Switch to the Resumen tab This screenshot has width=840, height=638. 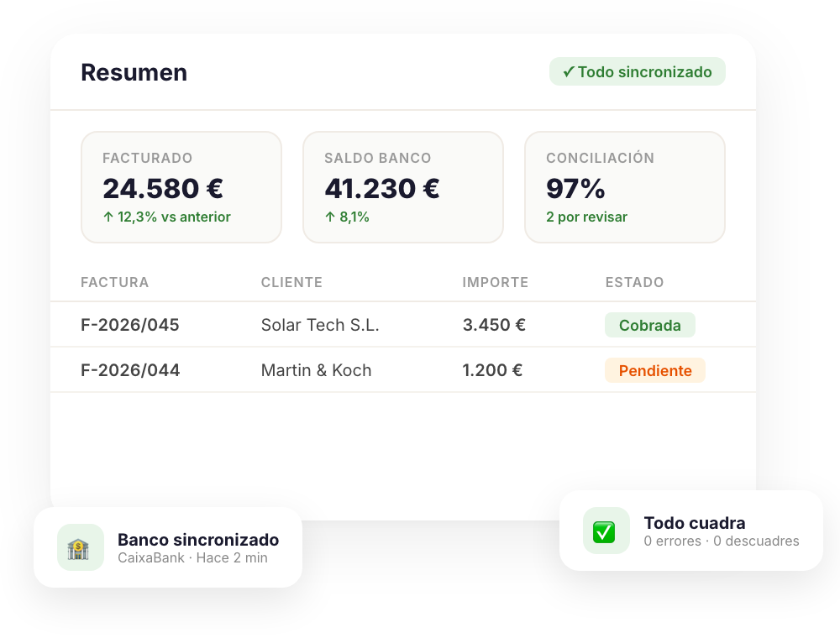pos(134,73)
